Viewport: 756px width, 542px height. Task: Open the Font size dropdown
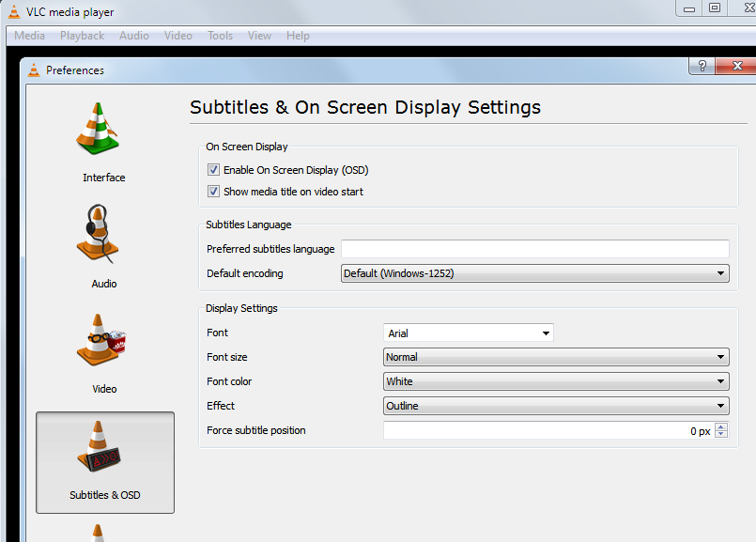(x=556, y=357)
